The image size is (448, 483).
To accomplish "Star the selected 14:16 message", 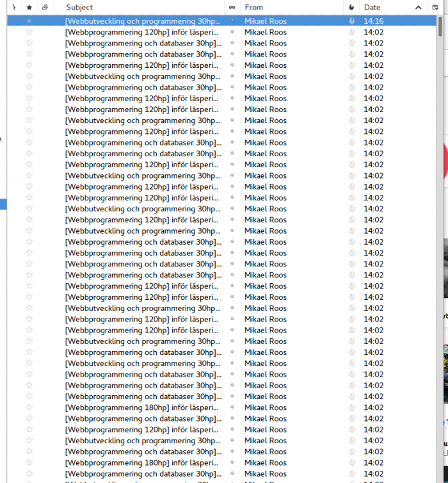I will [29, 20].
